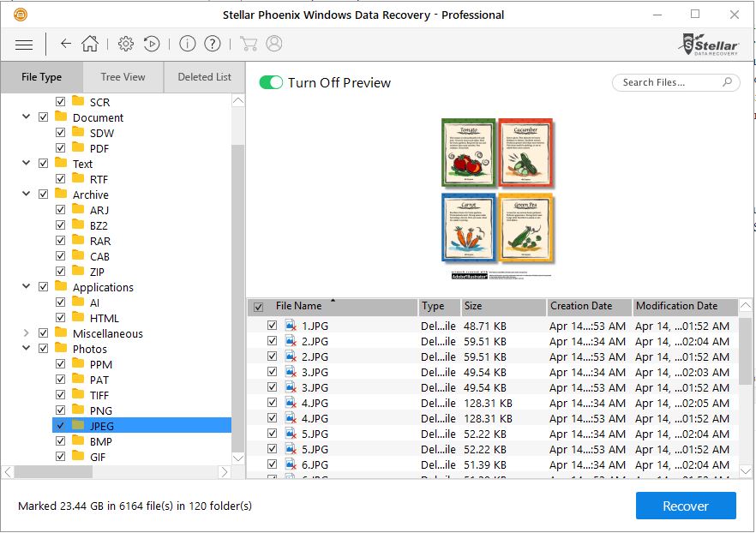Switch to the Tree View tab
756x533 pixels.
(123, 77)
